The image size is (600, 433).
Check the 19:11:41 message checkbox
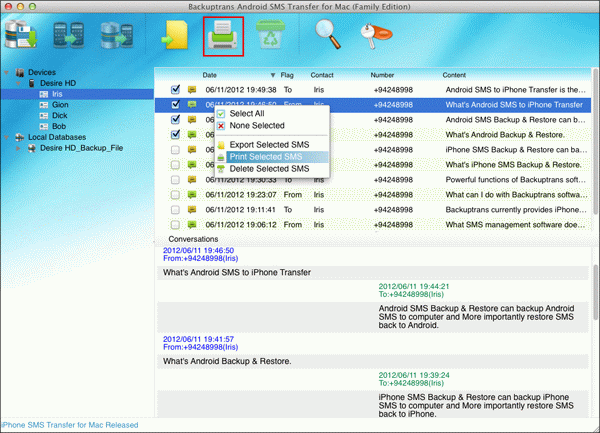[x=175, y=210]
